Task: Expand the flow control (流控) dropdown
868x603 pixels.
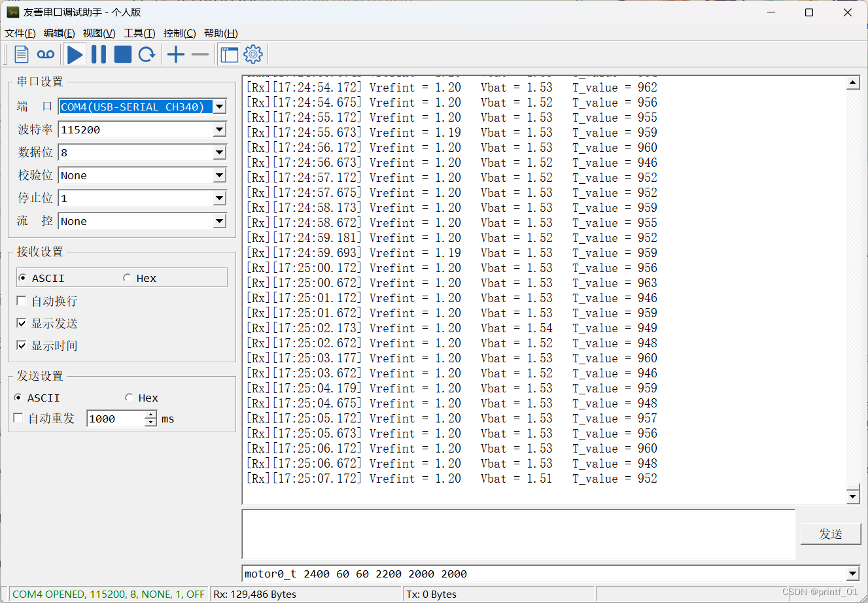Action: 220,221
